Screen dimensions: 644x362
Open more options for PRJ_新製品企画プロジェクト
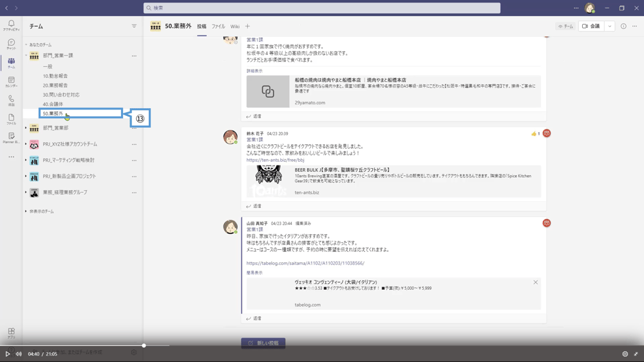(134, 176)
